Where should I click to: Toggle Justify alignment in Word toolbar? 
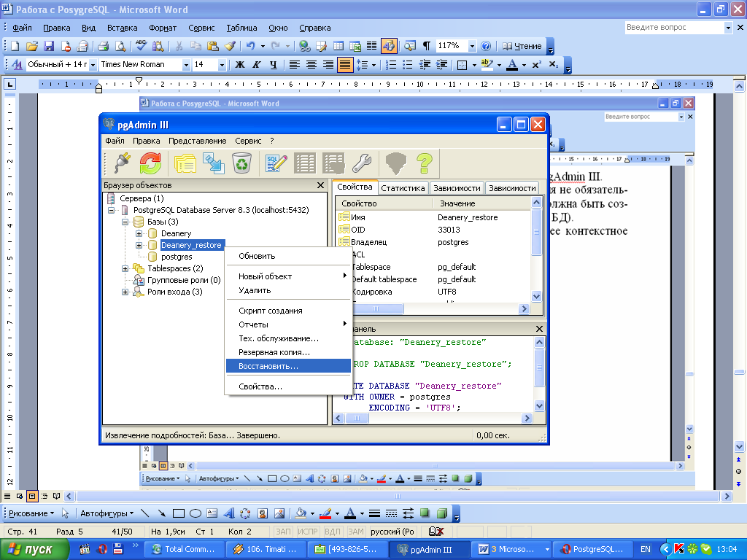click(344, 64)
